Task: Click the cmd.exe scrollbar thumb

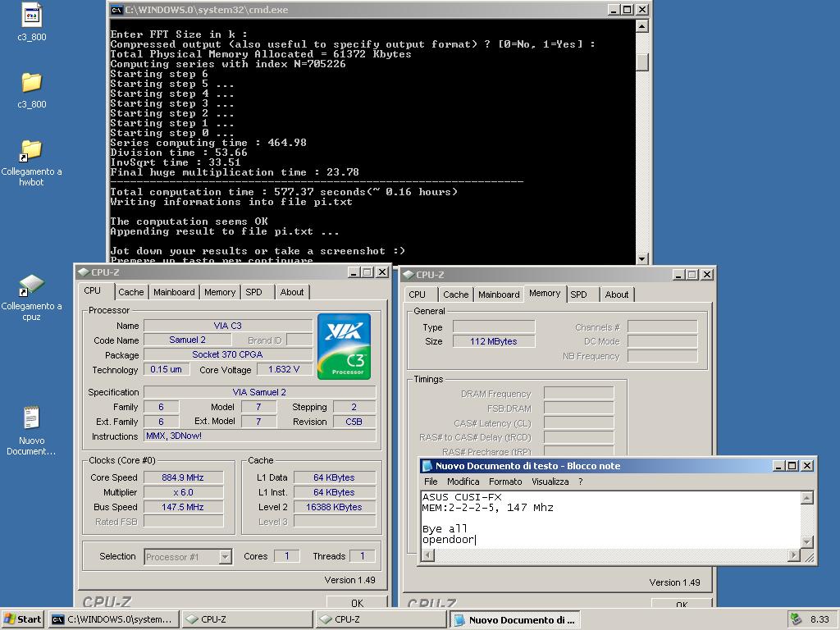Action: (641, 62)
